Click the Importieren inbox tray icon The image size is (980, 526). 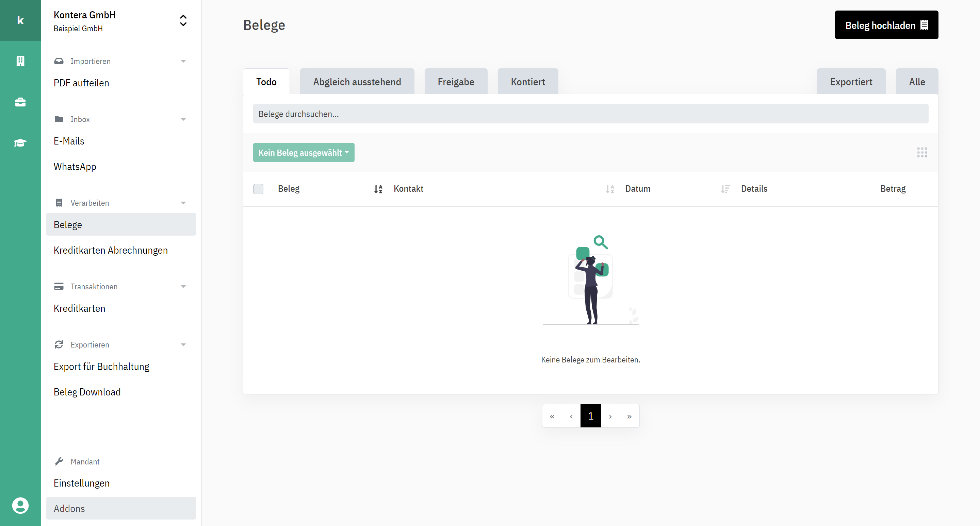[59, 61]
